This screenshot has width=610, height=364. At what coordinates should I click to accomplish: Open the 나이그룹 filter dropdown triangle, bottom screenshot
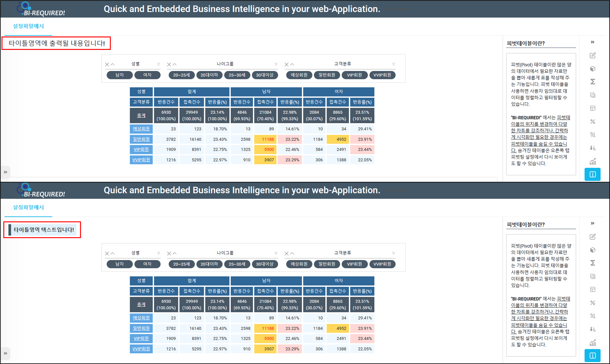click(276, 253)
